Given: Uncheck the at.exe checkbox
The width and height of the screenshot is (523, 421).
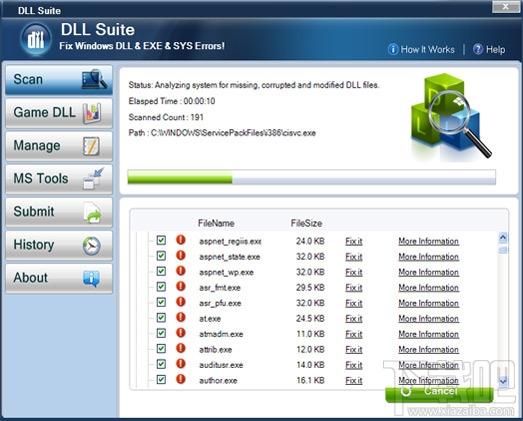Looking at the screenshot, I should coord(161,318).
